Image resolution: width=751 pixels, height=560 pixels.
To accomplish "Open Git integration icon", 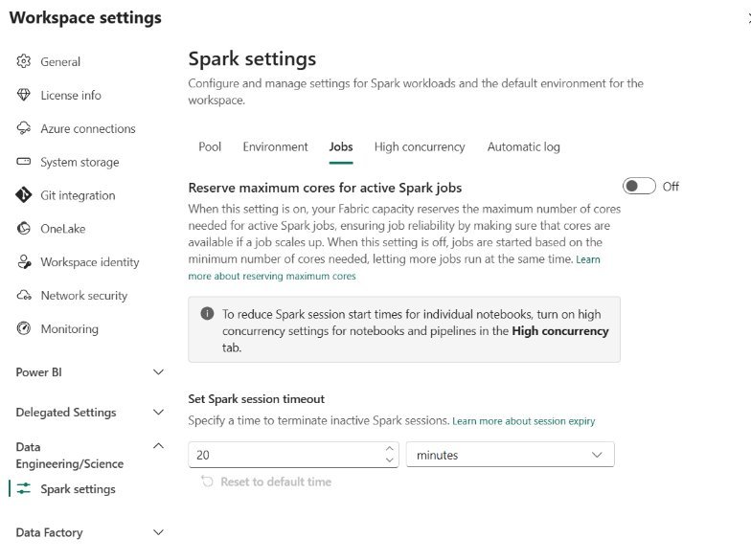I will click(23, 195).
